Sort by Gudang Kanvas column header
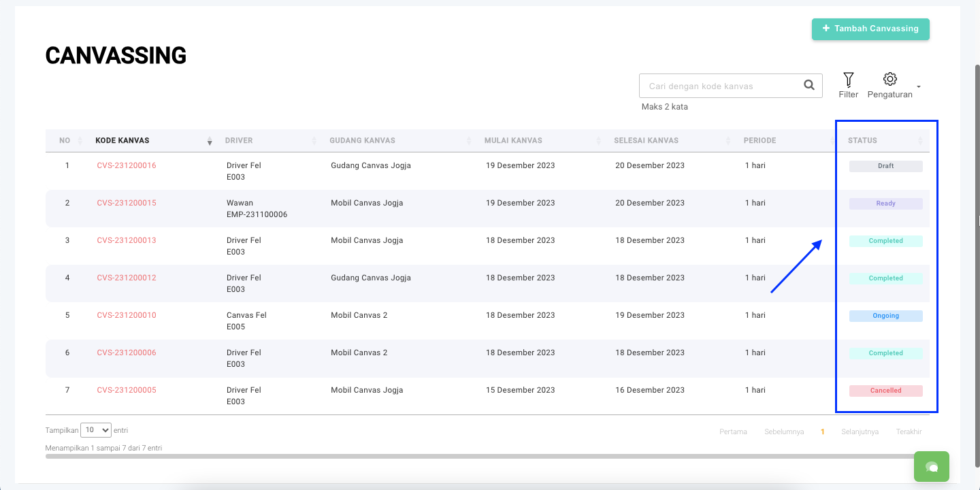The height and width of the screenshot is (490, 980). pos(362,141)
